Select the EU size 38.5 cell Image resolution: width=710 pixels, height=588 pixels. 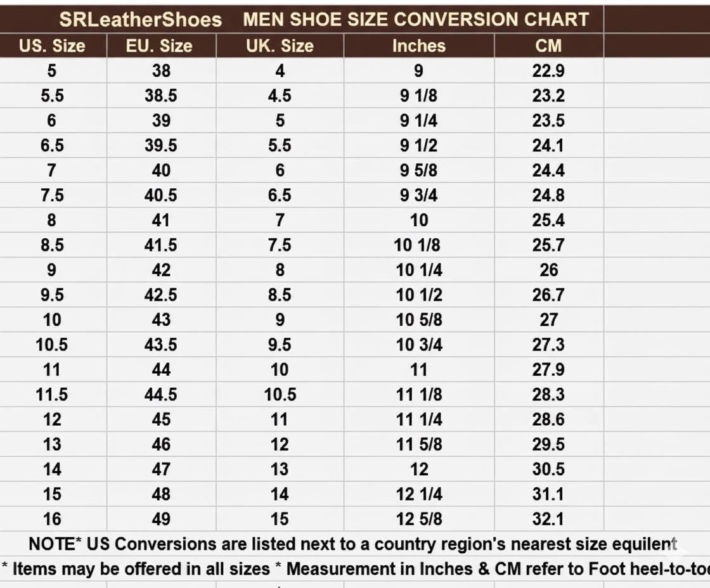(161, 96)
